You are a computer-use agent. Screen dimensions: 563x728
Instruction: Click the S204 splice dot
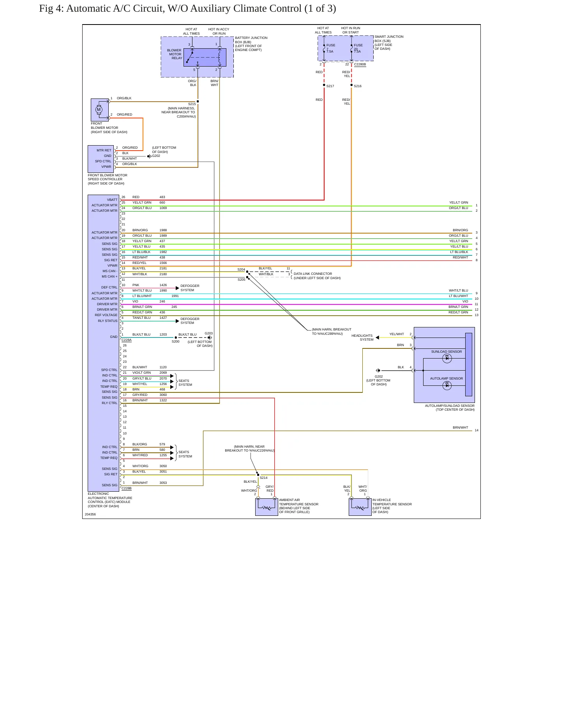[x=247, y=272]
